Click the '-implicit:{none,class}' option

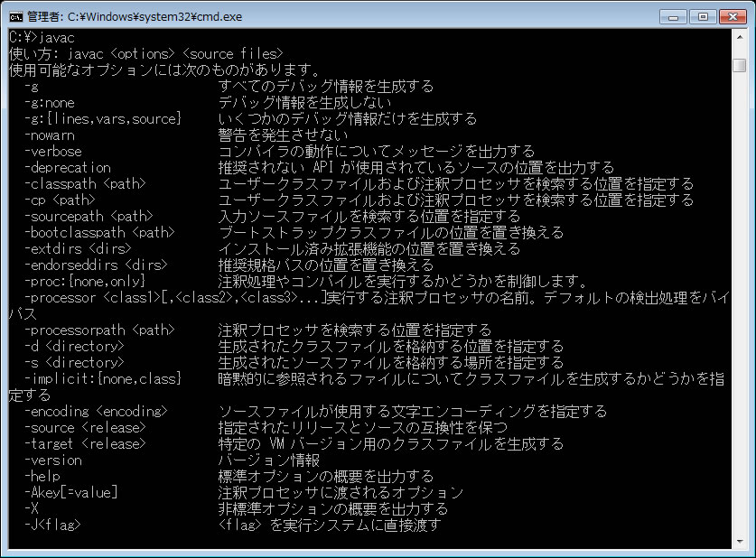coord(103,378)
